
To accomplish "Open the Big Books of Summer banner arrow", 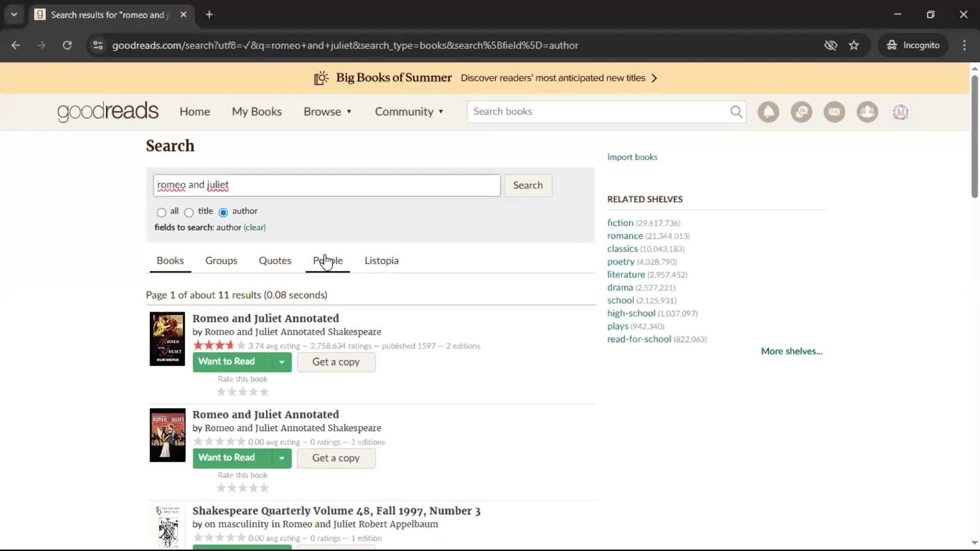I will (654, 78).
